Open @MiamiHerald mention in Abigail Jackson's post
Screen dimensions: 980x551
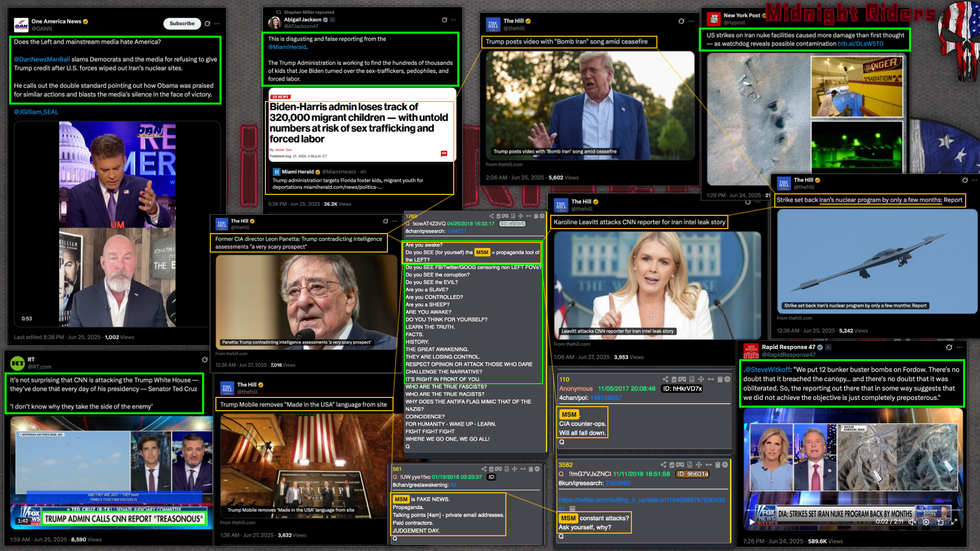coord(287,47)
